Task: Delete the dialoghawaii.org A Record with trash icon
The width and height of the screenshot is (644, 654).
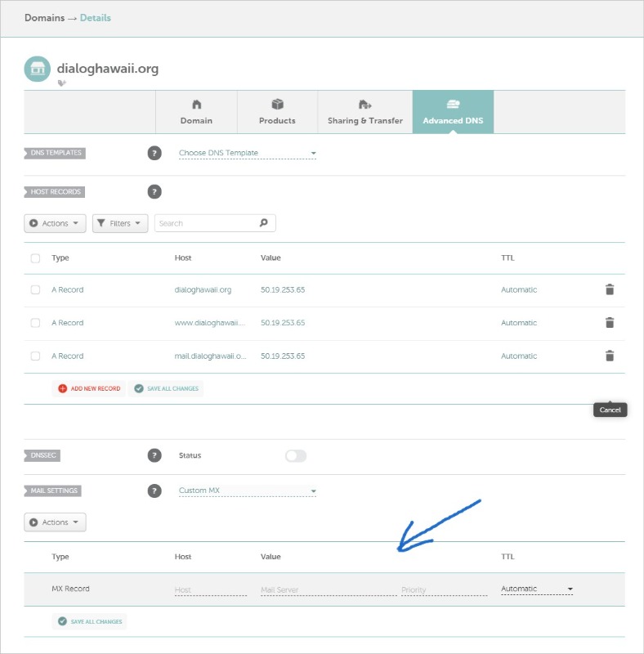Action: pos(609,289)
